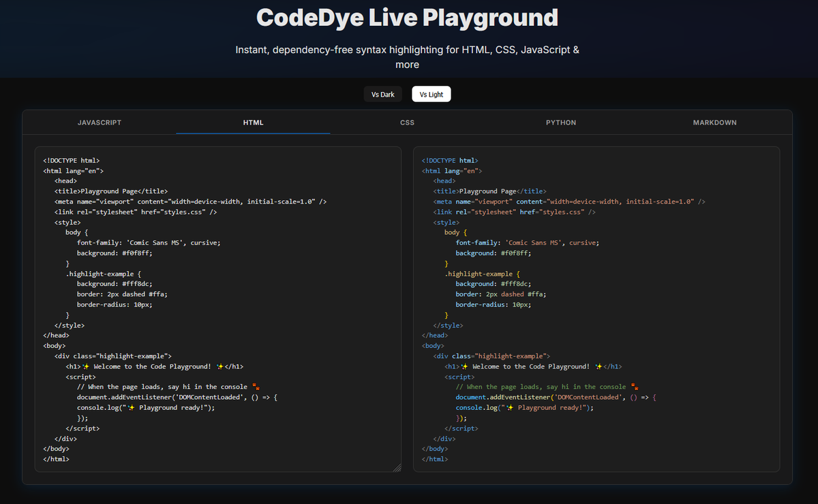Place the cursor on the DOCTYPE line in the editor
Viewport: 818px width, 504px height.
pyautogui.click(x=70, y=160)
